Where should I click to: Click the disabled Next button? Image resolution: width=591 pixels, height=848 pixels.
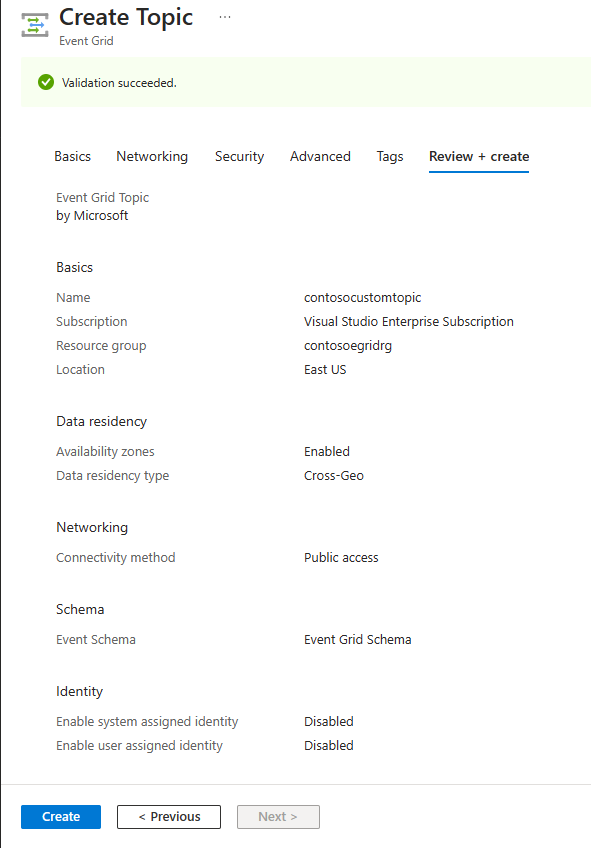pos(278,817)
